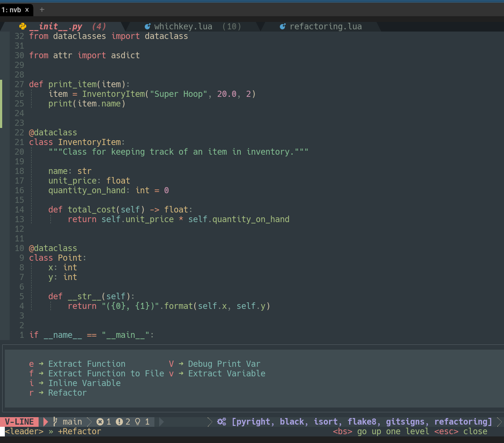Close the nvb tmux tab with its x

click(x=27, y=9)
